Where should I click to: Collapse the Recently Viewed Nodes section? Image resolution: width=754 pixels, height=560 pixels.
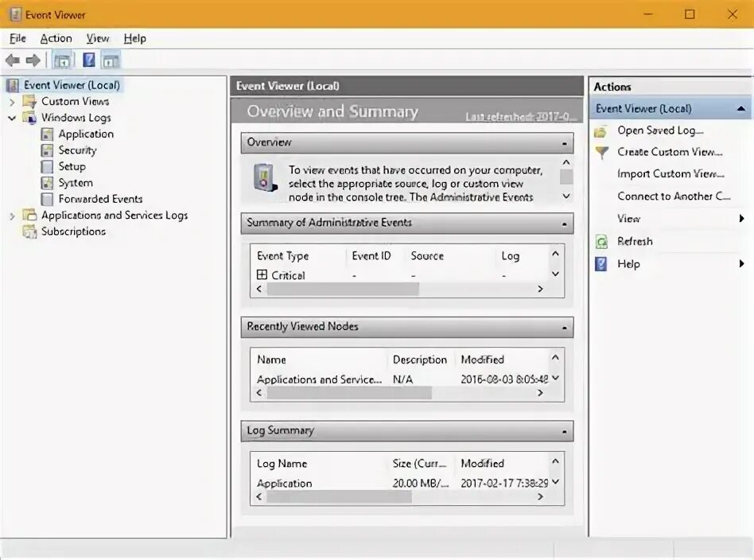point(564,328)
